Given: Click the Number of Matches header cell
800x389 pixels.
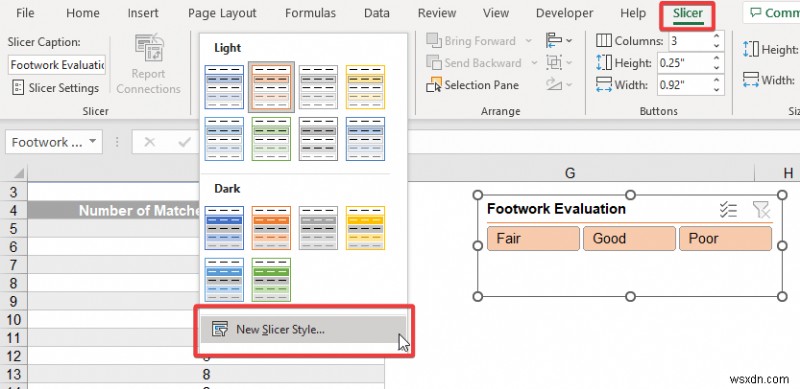Looking at the screenshot, I should [113, 210].
